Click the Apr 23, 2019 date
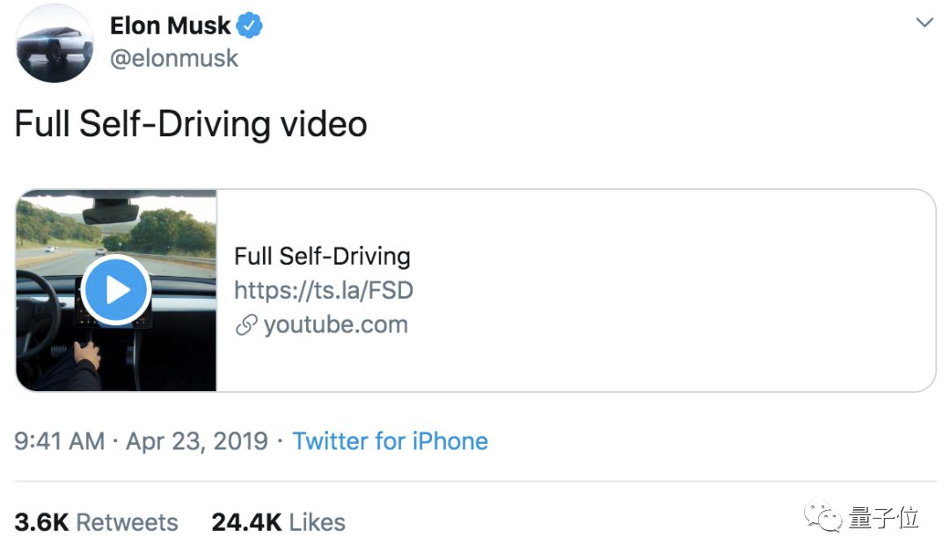Screen dimensions: 950x560 coord(196,440)
